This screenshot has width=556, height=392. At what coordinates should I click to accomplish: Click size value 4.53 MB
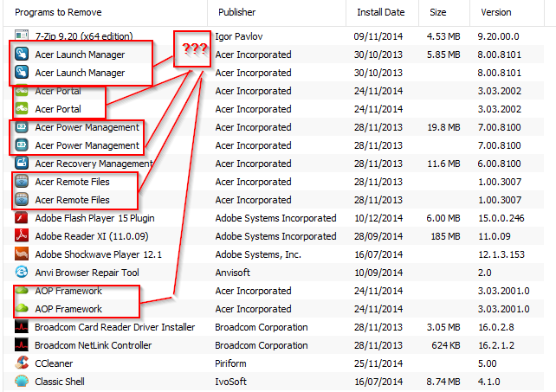coord(443,36)
